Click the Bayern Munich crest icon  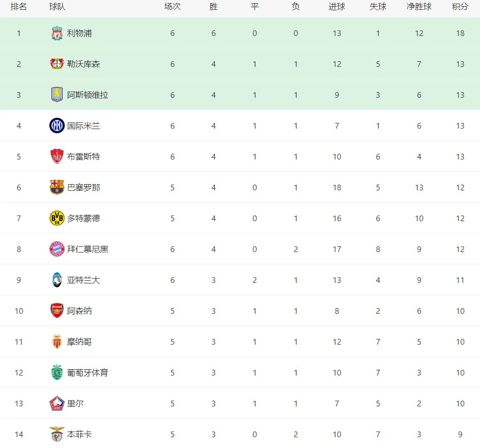pos(57,249)
